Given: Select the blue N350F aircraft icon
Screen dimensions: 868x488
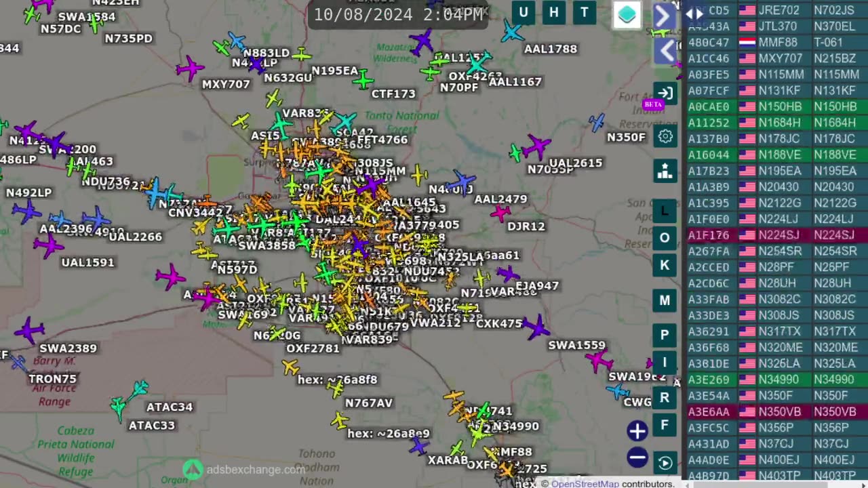Looking at the screenshot, I should [x=597, y=123].
